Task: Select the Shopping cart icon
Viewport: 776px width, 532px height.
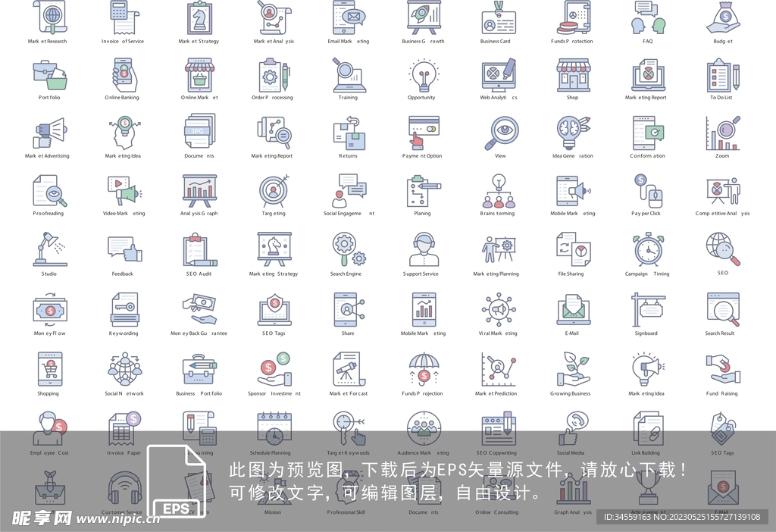Action: (x=48, y=369)
